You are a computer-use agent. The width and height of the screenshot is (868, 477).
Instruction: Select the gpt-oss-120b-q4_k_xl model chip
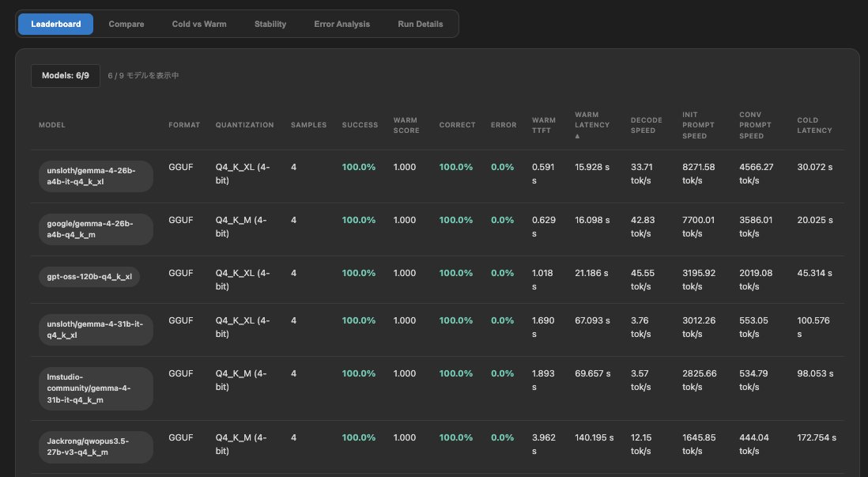click(89, 276)
